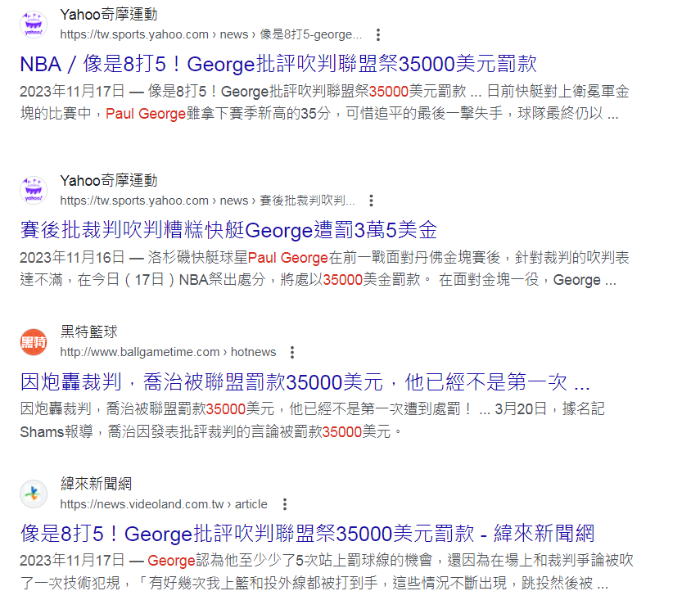Click Yahoo奇摩運動 name above 像是8打5-george URL
Image resolution: width=700 pixels, height=600 pixels.
click(108, 15)
